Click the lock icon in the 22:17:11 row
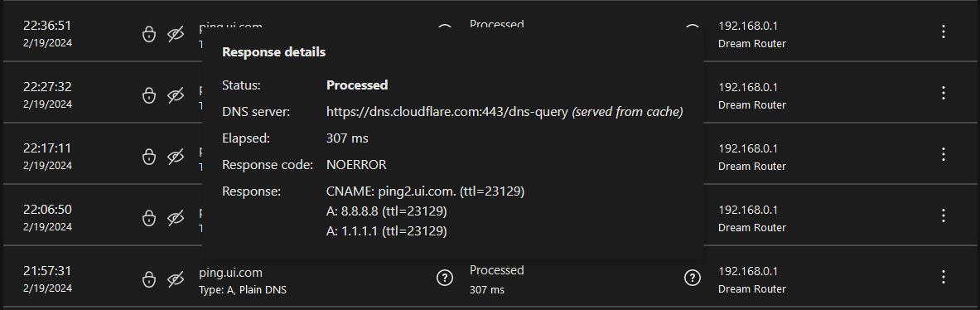 [x=148, y=157]
